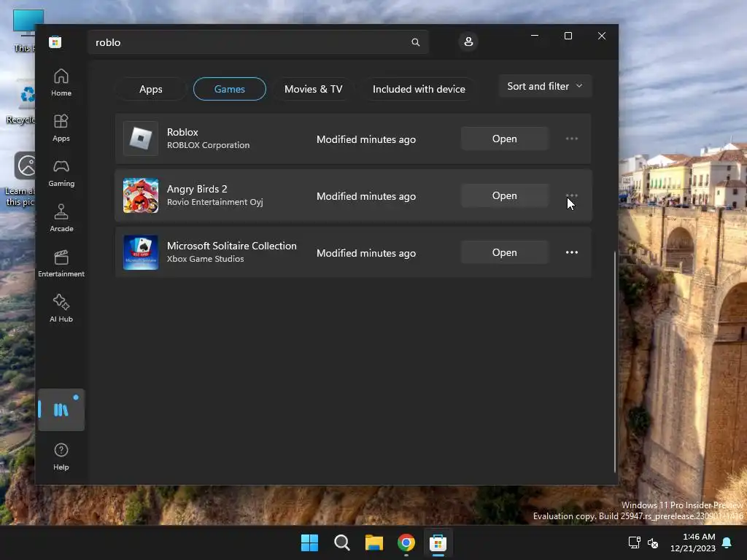Screen dimensions: 747x560
Task: Click Microsoft Solitaire Collection app icon
Action: pyautogui.click(x=141, y=252)
